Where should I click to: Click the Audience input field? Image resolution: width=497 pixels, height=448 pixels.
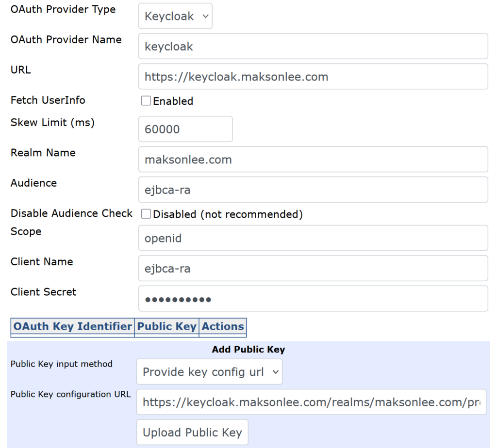(x=313, y=190)
